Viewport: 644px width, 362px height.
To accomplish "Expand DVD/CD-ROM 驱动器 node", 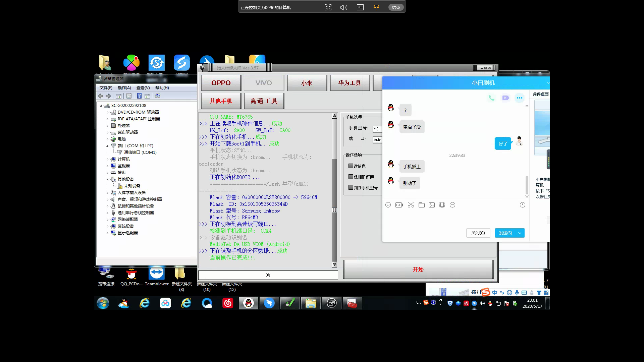I will click(108, 112).
